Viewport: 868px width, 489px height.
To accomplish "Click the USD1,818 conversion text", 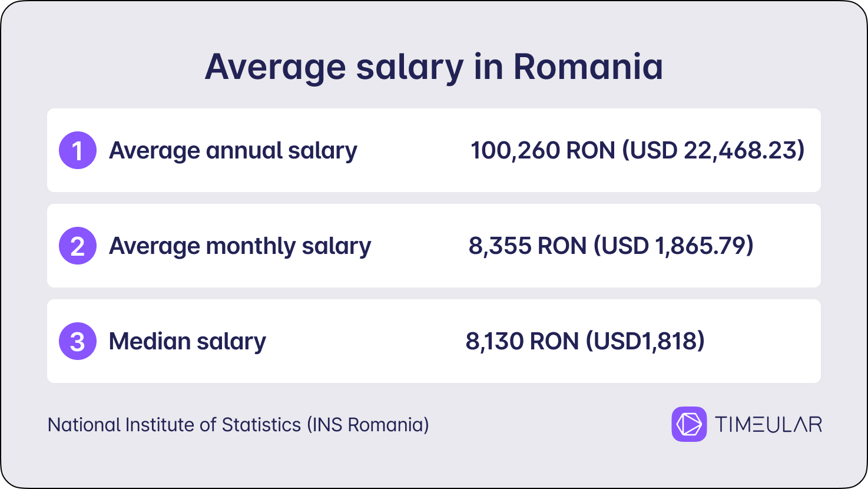I will tap(645, 342).
